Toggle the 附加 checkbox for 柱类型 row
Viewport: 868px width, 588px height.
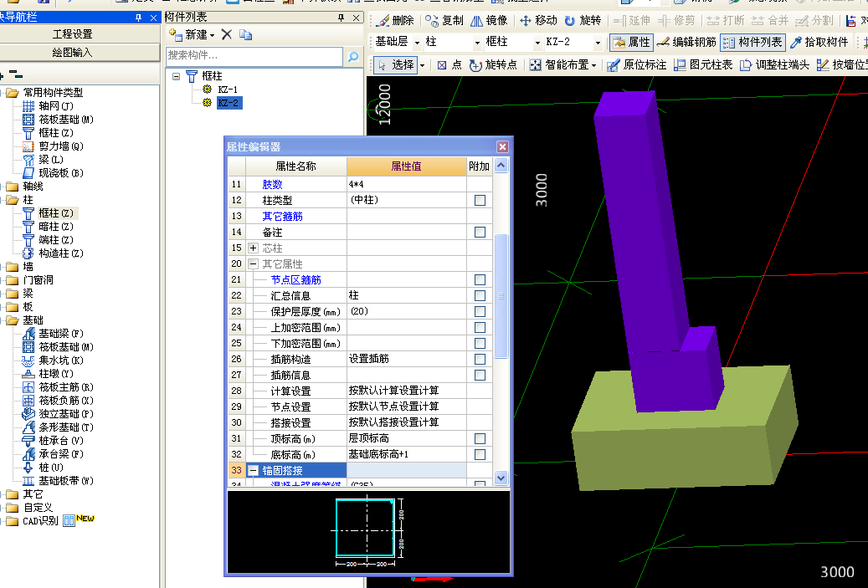click(480, 200)
